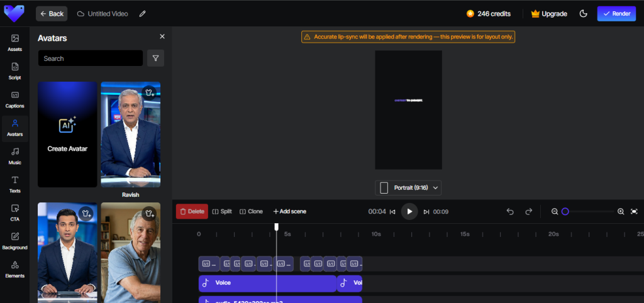Zoom in the timeline

(x=621, y=211)
